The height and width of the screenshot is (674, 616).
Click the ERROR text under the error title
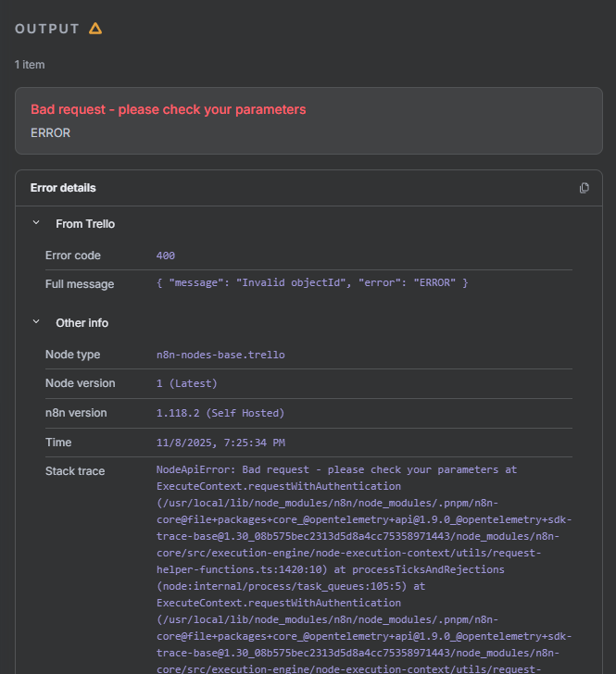(50, 132)
